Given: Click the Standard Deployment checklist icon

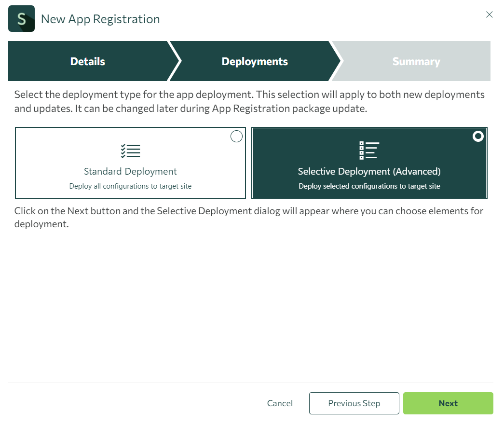Looking at the screenshot, I should (x=130, y=150).
